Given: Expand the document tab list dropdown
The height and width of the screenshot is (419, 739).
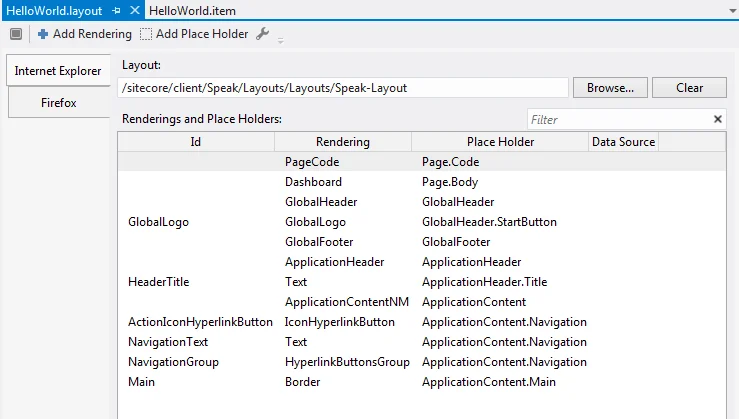Looking at the screenshot, I should click(733, 11).
